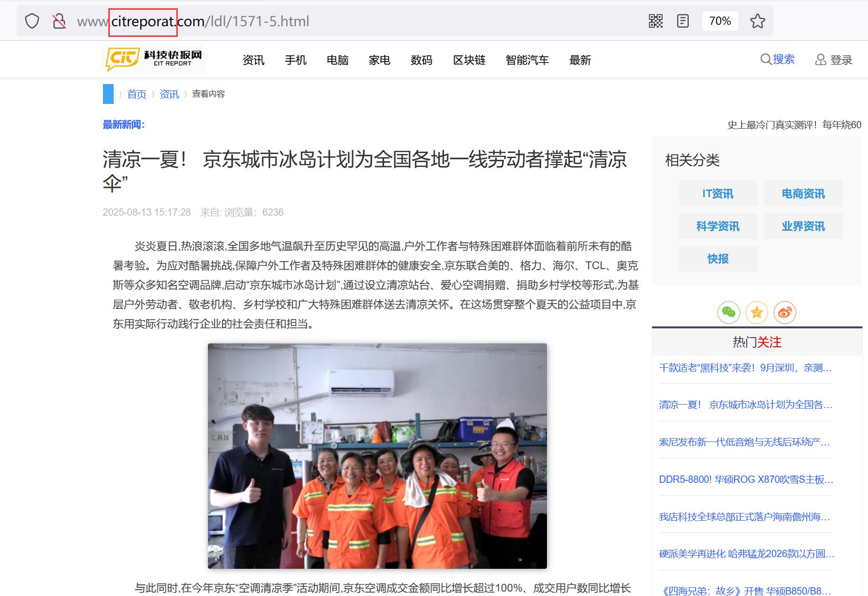Click the insecure connection lock icon

tap(58, 21)
